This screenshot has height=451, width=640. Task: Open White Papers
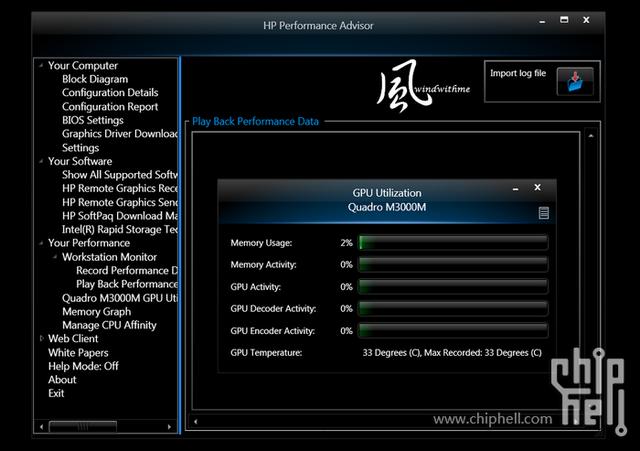coord(78,352)
